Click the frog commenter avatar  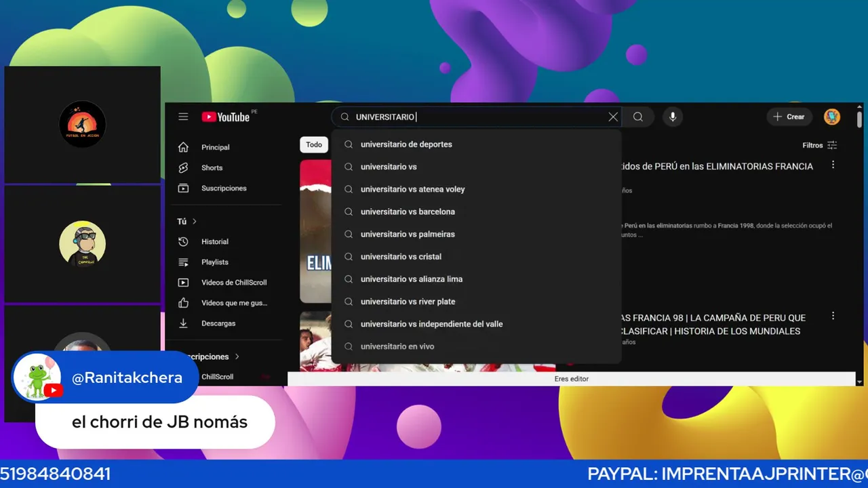click(x=37, y=378)
